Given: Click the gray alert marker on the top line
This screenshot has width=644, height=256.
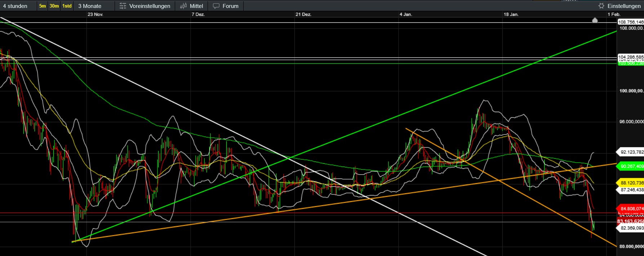Looking at the screenshot, I should [595, 20].
